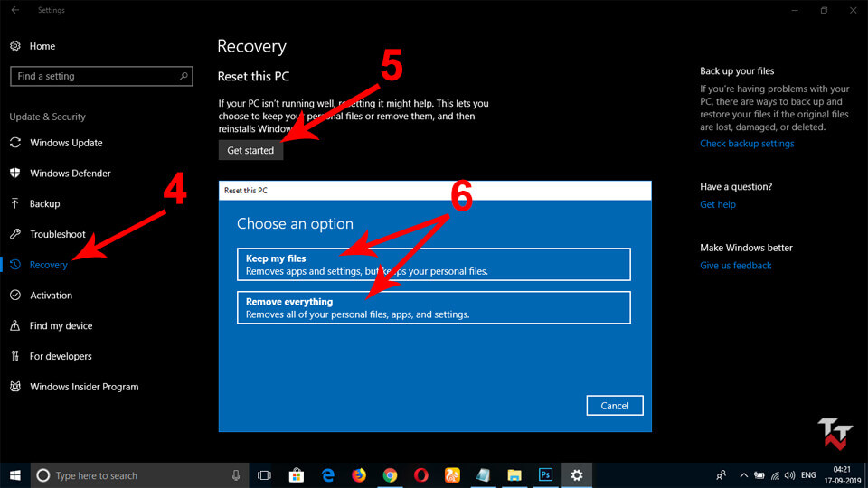Open the Troubleshoot settings page
The height and width of the screenshot is (488, 868).
click(x=58, y=234)
